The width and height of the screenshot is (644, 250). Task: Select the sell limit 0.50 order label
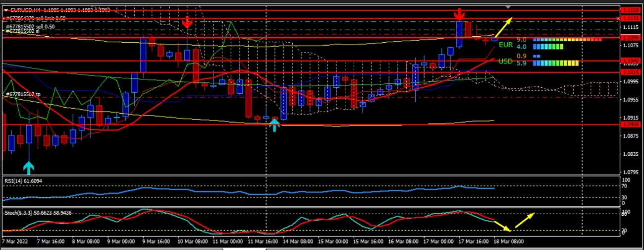point(36,18)
